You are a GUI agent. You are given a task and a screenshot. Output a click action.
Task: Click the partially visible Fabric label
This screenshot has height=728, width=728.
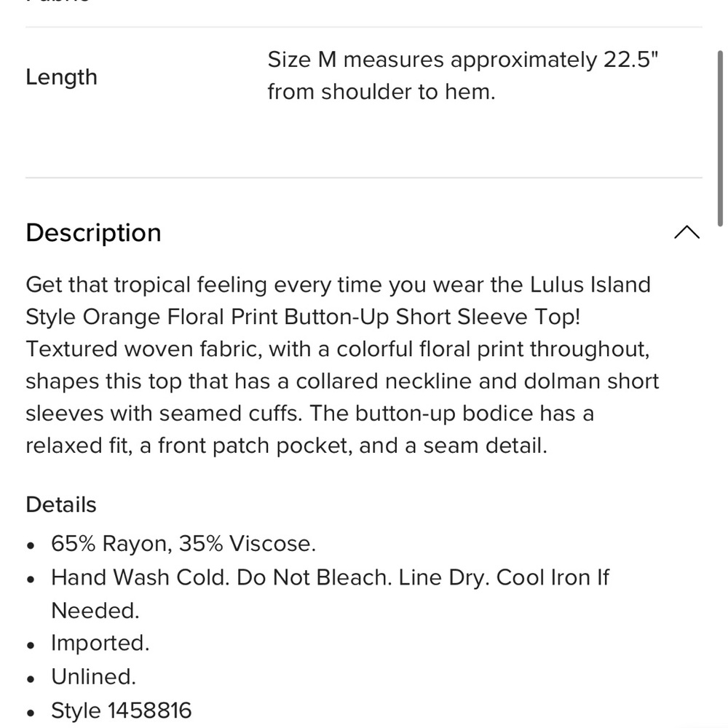tap(58, 2)
